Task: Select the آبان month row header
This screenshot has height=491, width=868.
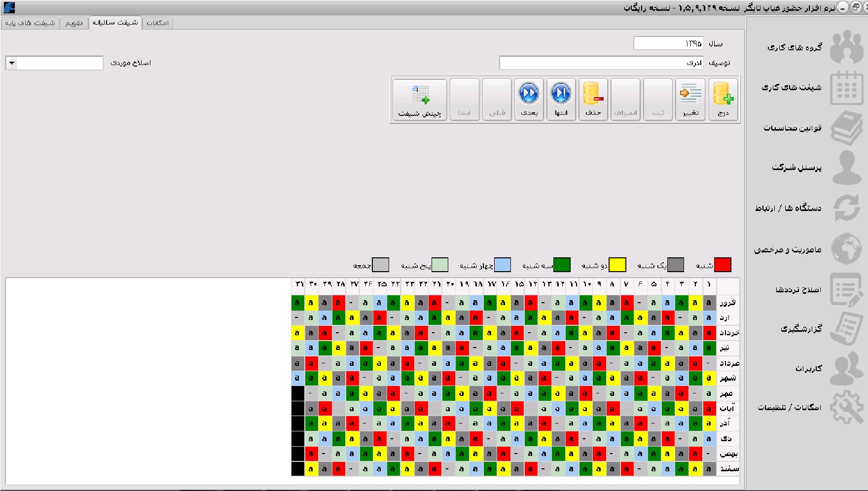Action: 728,409
